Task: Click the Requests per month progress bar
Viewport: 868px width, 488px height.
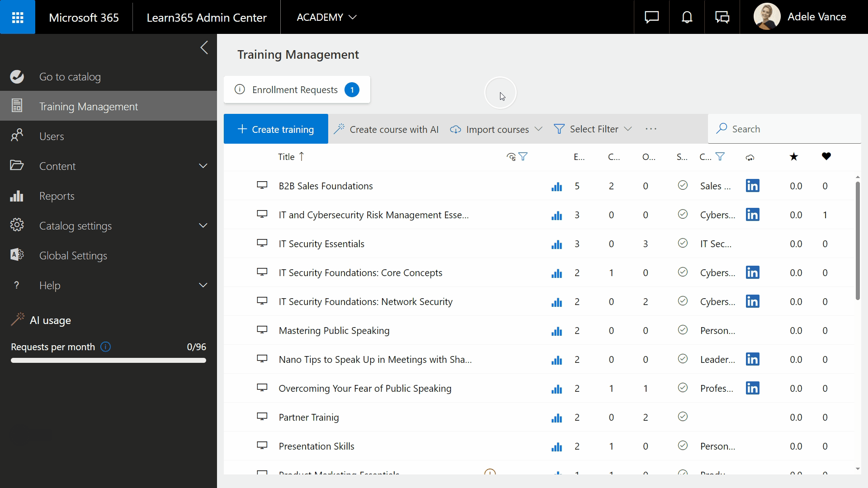Action: click(x=108, y=361)
